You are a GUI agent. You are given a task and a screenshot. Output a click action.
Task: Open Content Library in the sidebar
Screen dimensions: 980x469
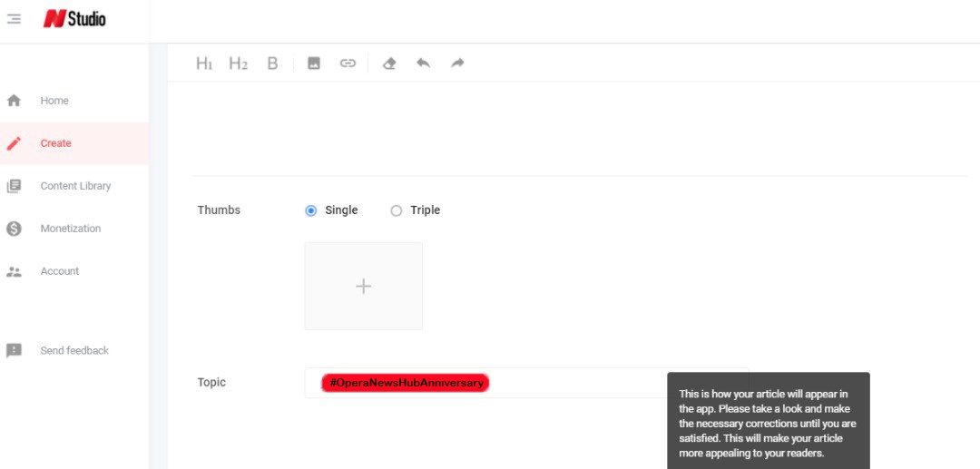click(74, 186)
